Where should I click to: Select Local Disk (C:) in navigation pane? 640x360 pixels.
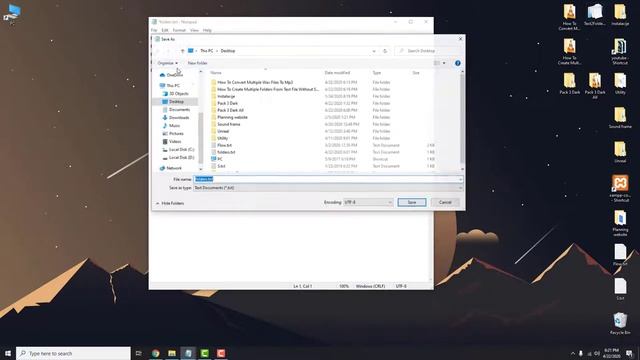click(181, 150)
